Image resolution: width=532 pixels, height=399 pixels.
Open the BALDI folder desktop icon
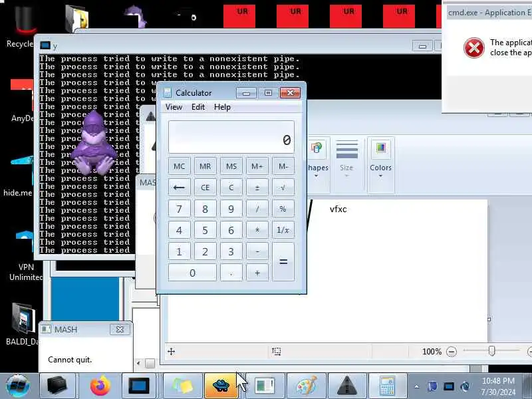(x=23, y=324)
